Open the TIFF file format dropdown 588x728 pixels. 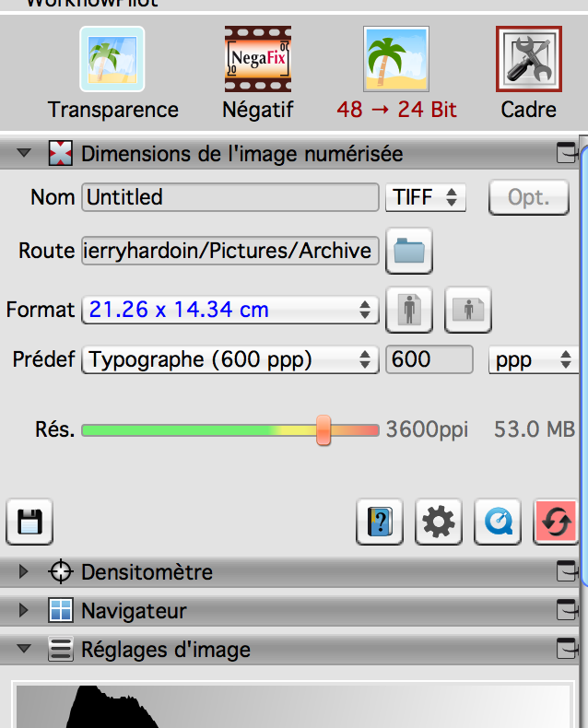(426, 196)
